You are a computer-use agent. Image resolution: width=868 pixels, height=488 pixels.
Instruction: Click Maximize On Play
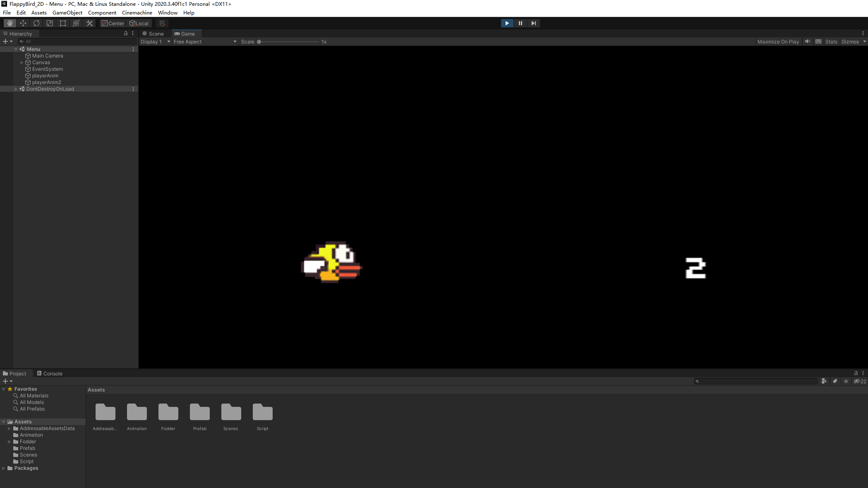click(778, 41)
